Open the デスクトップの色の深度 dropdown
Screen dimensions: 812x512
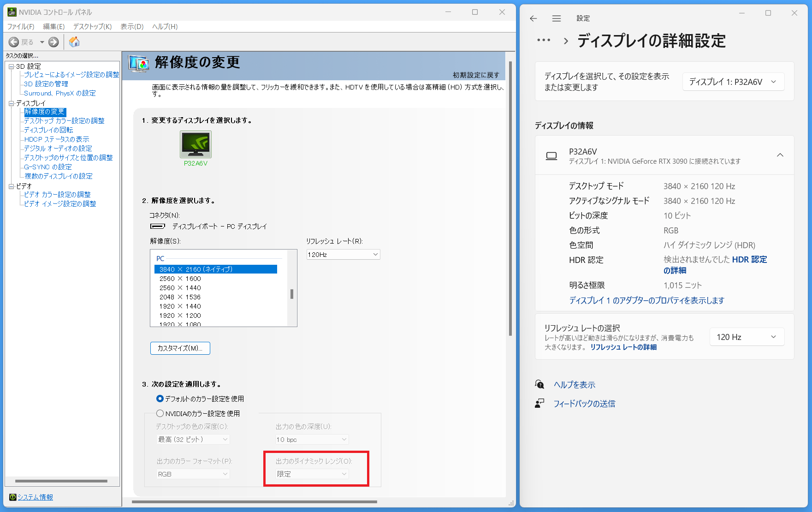(x=193, y=440)
